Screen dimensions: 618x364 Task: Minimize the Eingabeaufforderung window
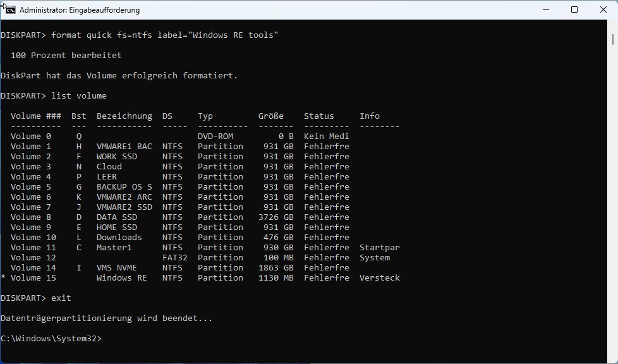coord(545,10)
